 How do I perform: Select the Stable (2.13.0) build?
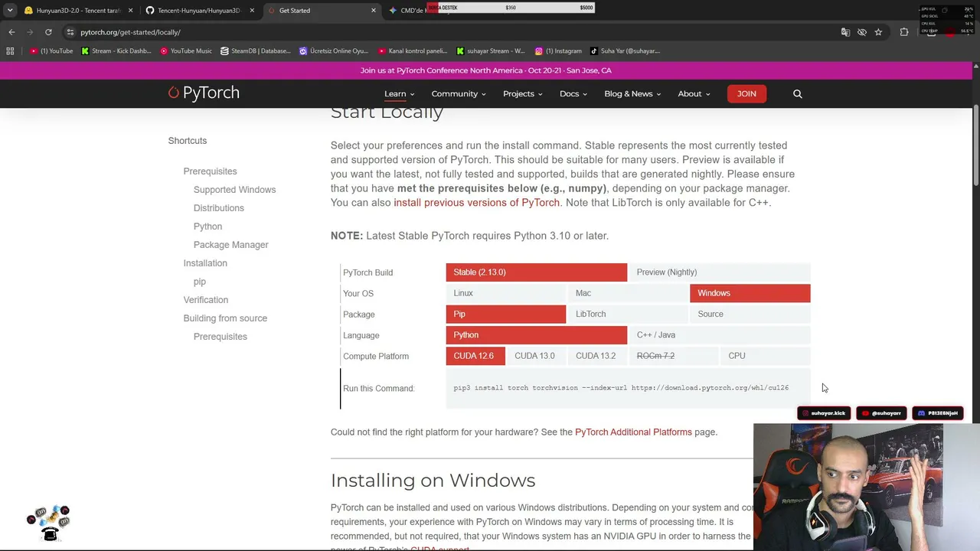536,272
